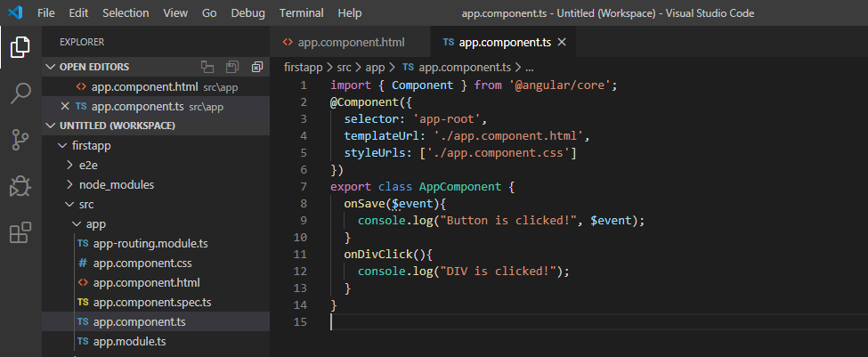Toggle vertical/horizontal editor layout icon
The image size is (868, 357).
[207, 67]
